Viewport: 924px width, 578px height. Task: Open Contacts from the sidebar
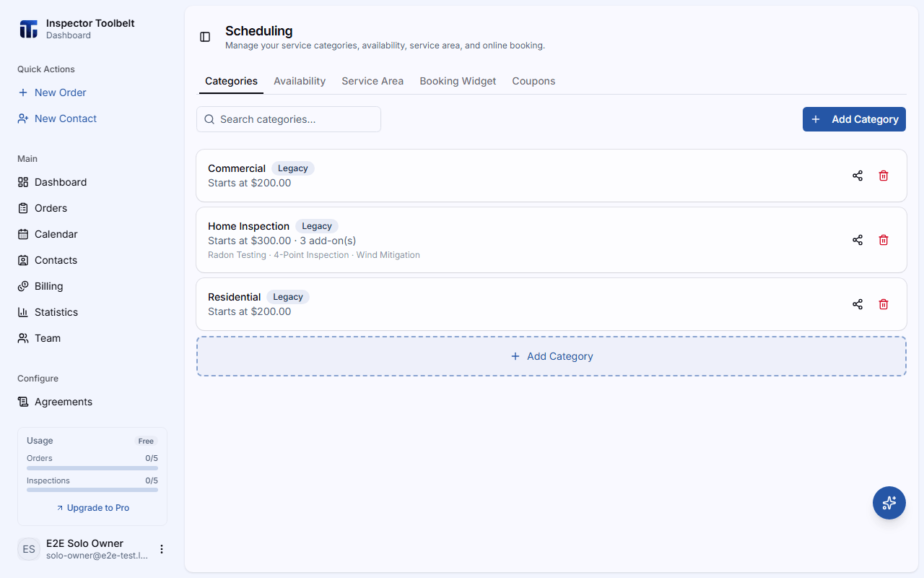pyautogui.click(x=92, y=260)
